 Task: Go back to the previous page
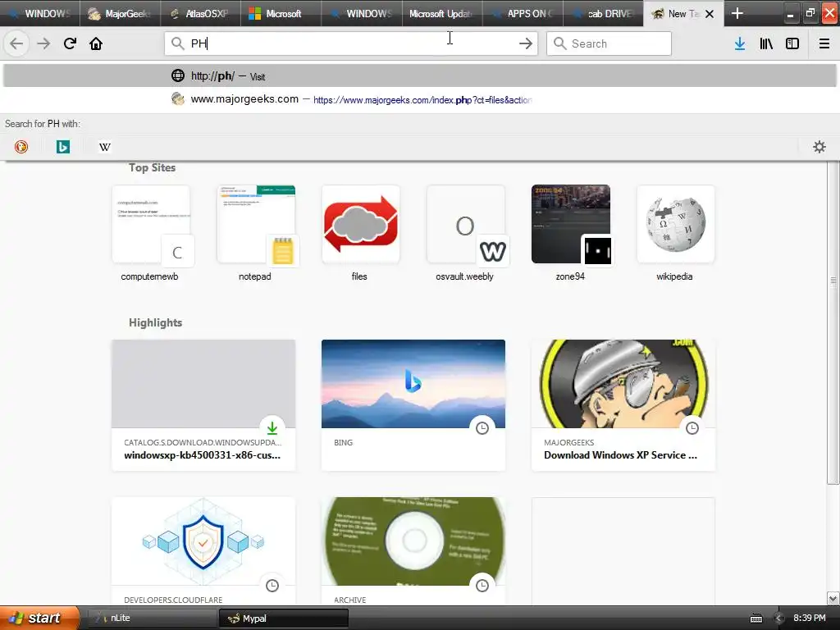(16, 43)
